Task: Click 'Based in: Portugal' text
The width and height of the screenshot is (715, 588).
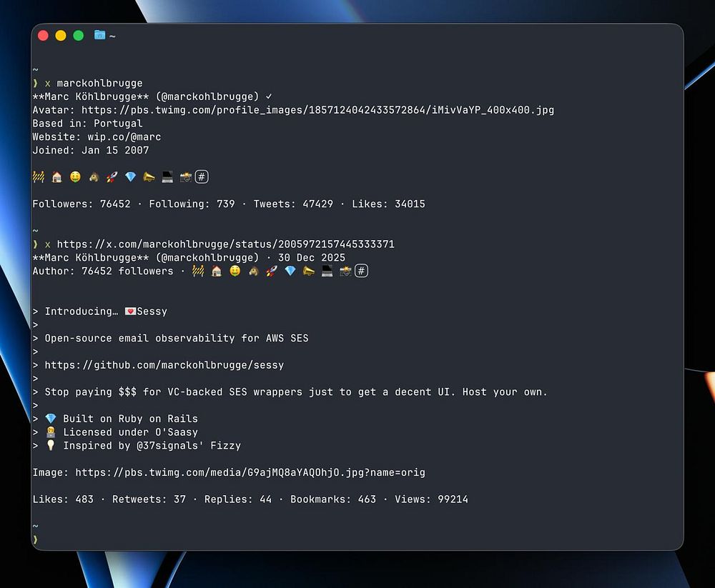Action: click(x=87, y=124)
